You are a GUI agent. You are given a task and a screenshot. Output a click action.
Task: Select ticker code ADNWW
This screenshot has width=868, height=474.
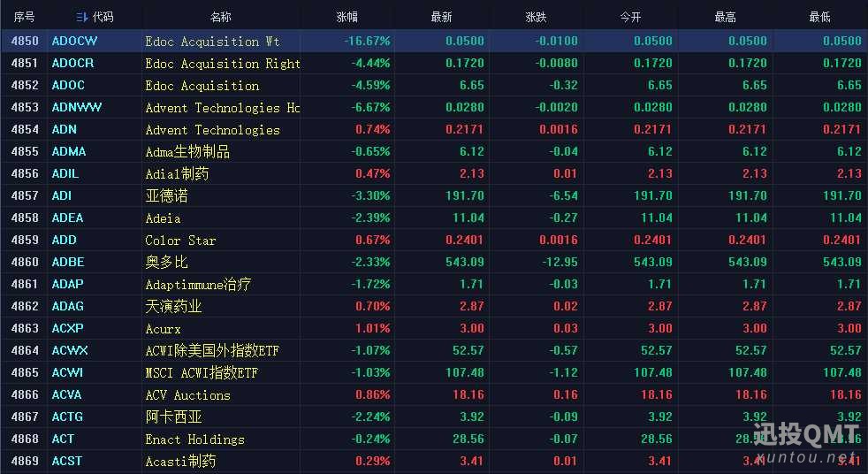(x=76, y=107)
